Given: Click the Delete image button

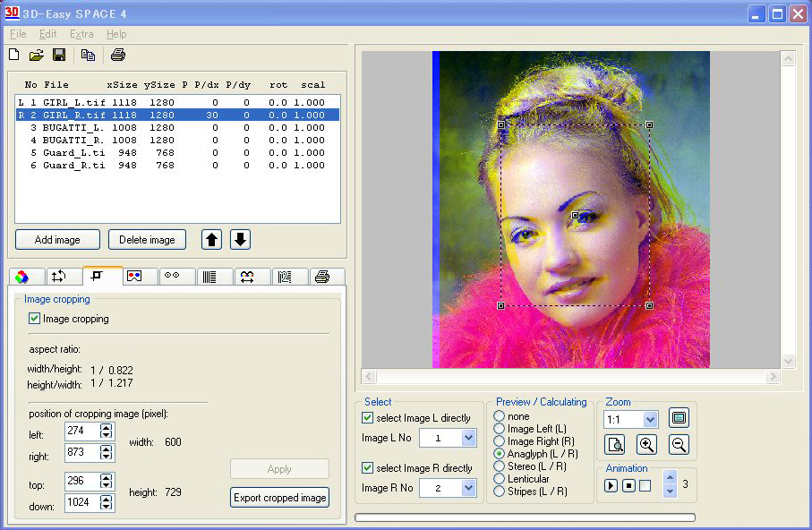Looking at the screenshot, I should pyautogui.click(x=147, y=240).
